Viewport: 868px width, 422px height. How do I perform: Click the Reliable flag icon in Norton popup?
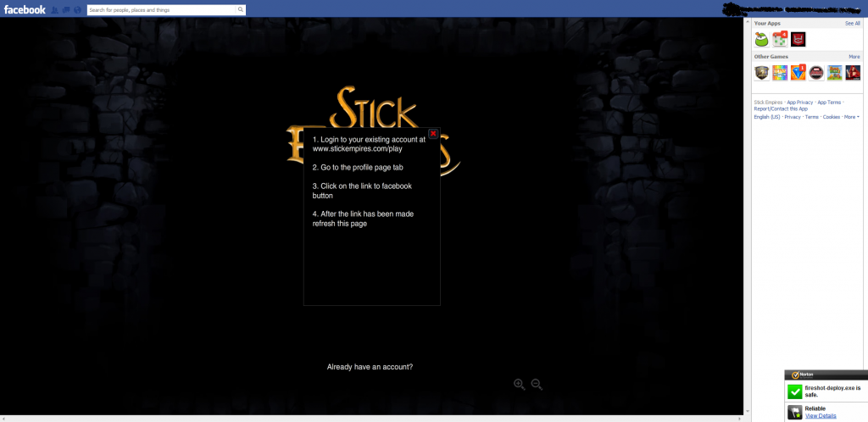click(x=795, y=412)
